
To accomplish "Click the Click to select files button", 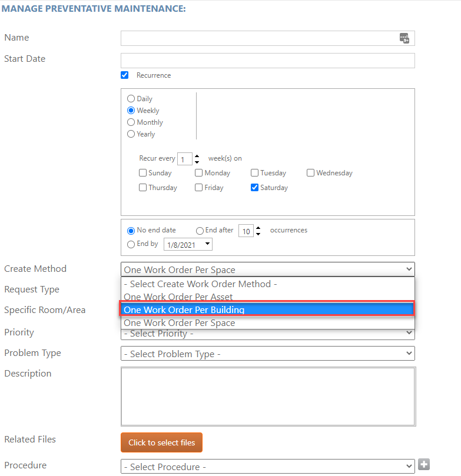I will pyautogui.click(x=161, y=442).
